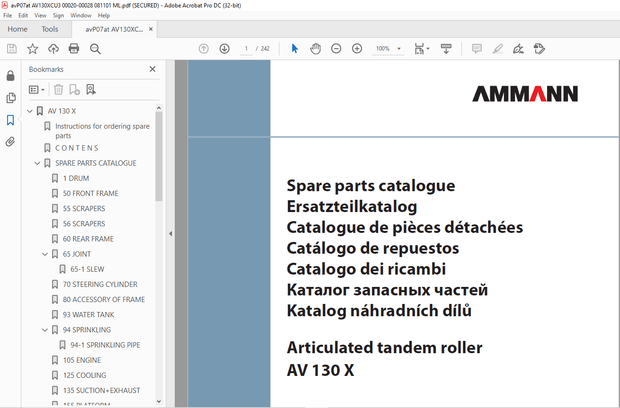The image size is (620, 408).
Task: Open the 105 ENGINE bookmark
Action: (82, 360)
